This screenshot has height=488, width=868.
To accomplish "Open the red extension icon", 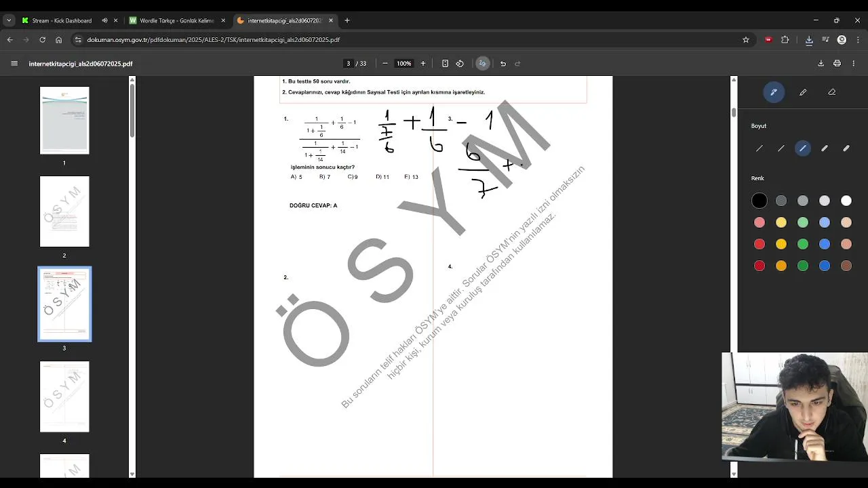I will click(768, 40).
